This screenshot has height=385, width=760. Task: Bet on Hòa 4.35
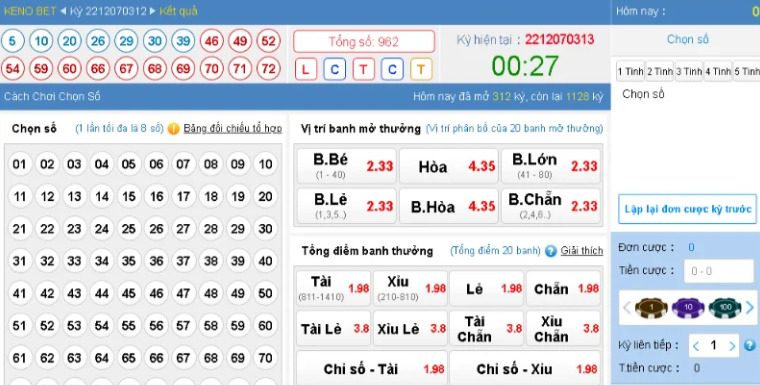[x=449, y=166]
